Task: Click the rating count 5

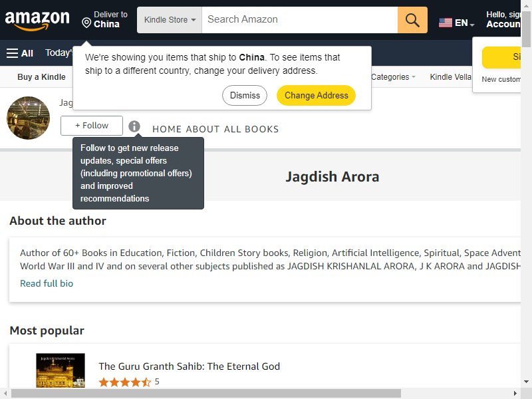Action: 157,382
